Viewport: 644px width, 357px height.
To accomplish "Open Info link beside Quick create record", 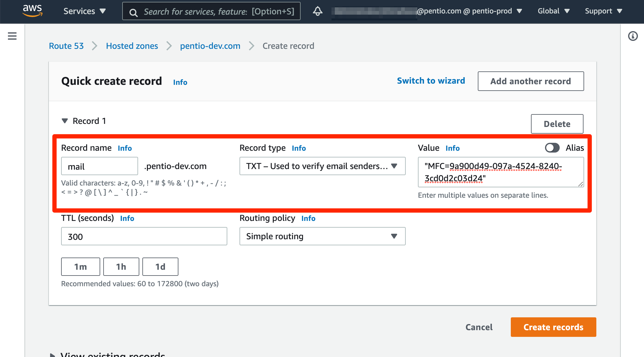I will (180, 82).
